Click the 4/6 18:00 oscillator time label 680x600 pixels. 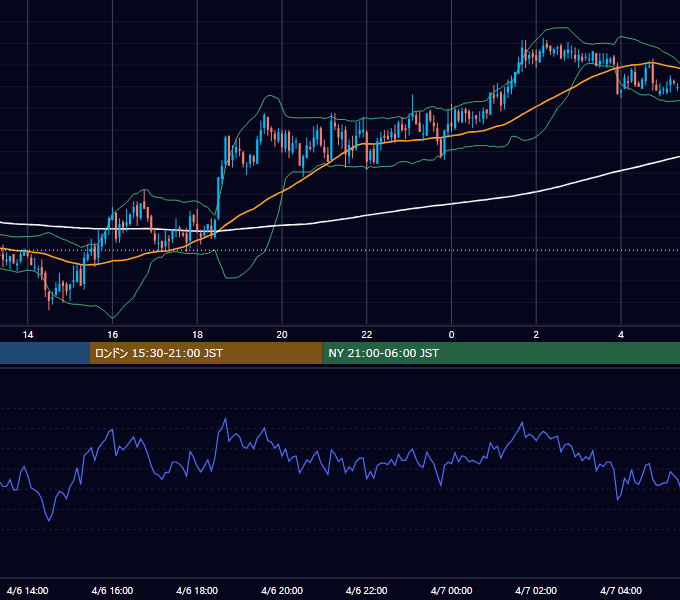(x=197, y=590)
